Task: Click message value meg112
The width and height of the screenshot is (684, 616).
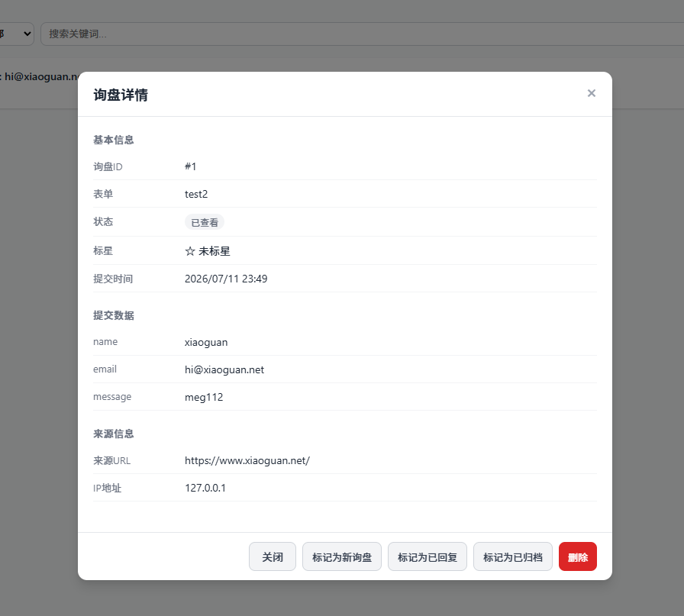Action: click(204, 398)
